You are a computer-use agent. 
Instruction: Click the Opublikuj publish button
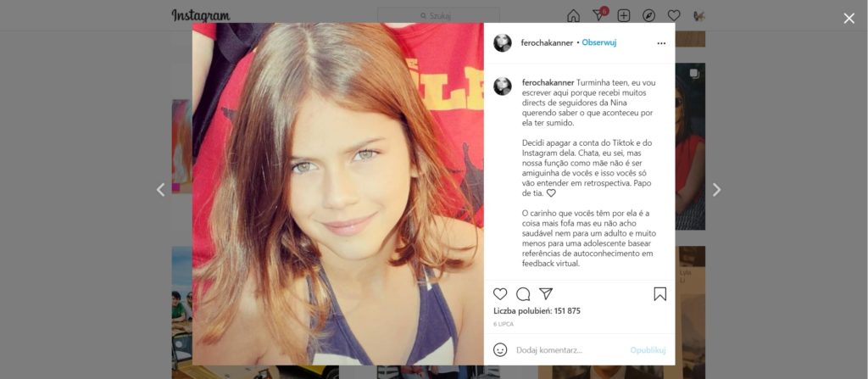(x=648, y=350)
